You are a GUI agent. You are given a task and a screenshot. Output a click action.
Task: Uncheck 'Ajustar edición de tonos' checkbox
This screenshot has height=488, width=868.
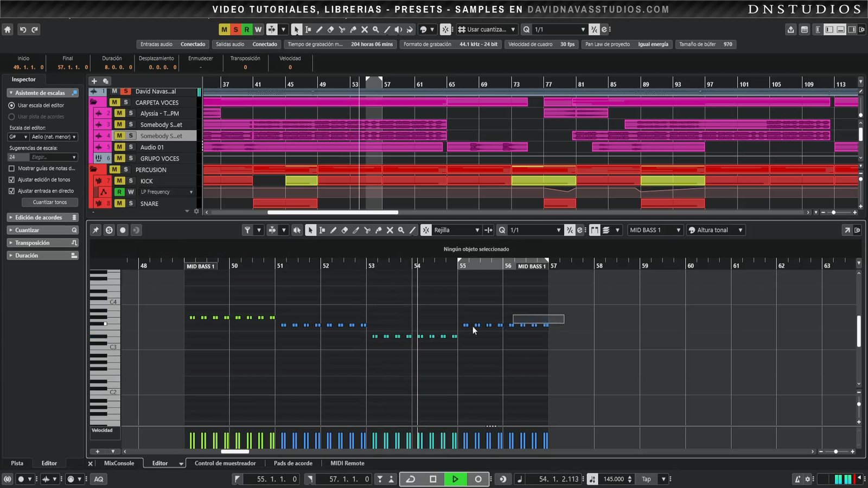(11, 180)
